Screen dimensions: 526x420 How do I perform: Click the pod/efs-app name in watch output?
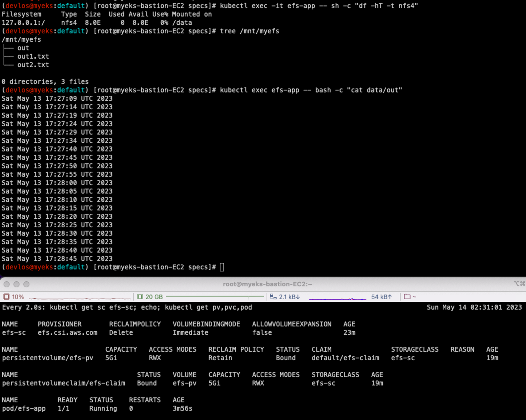pos(24,408)
